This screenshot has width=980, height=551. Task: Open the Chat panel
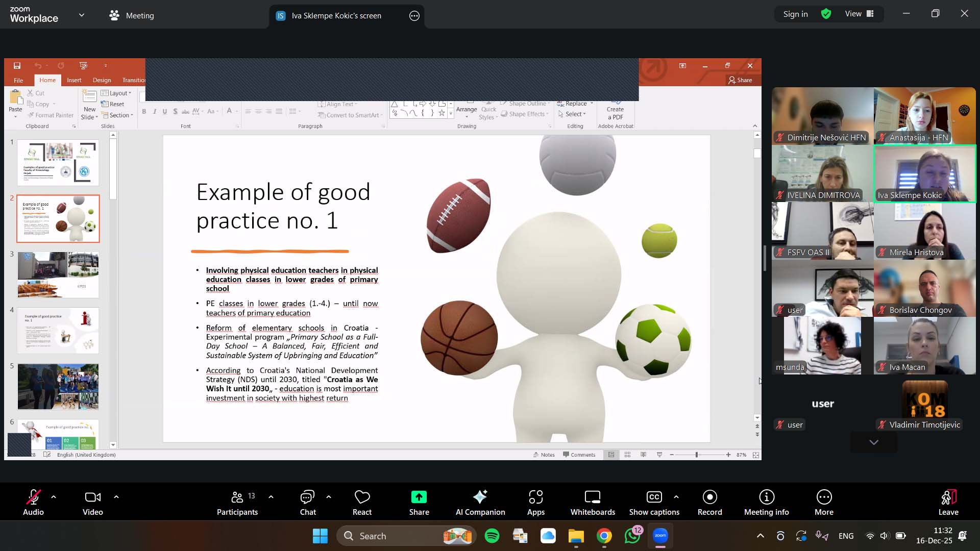coord(307,503)
